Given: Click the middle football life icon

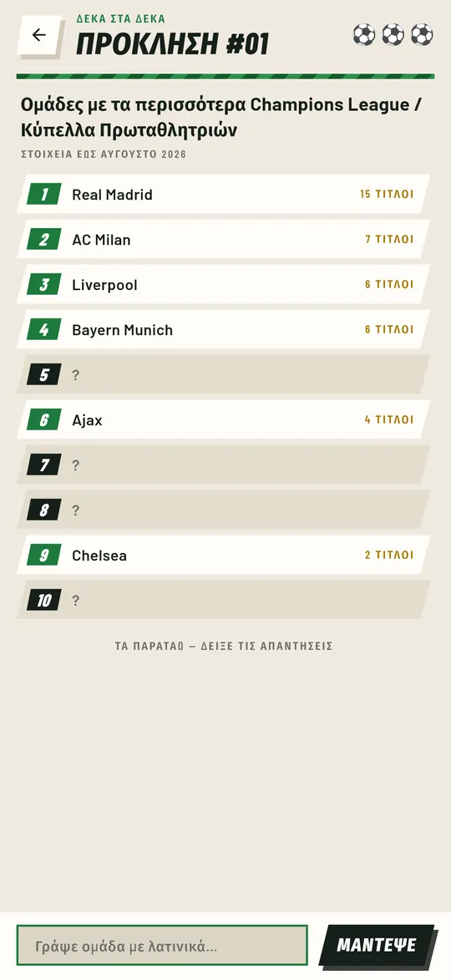Looking at the screenshot, I should click(x=393, y=34).
